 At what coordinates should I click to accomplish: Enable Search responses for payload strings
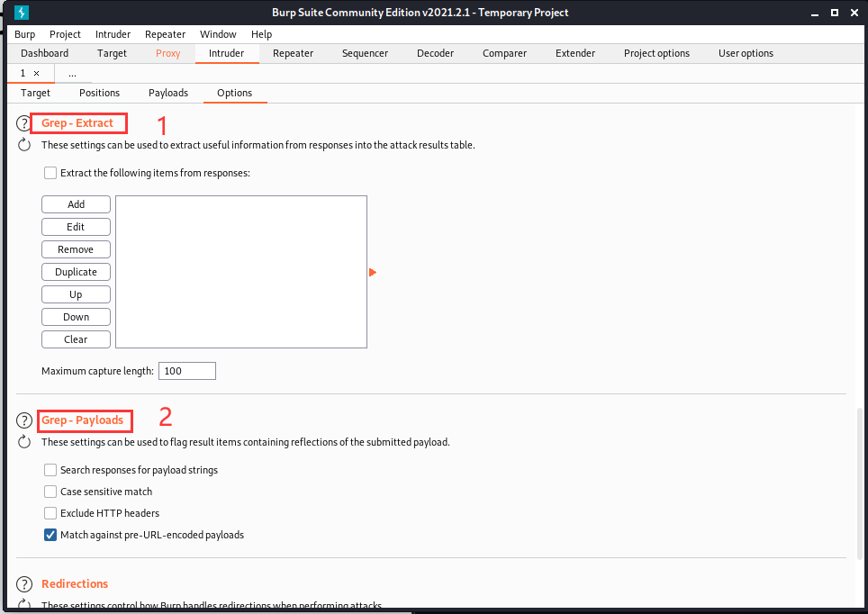pos(50,470)
